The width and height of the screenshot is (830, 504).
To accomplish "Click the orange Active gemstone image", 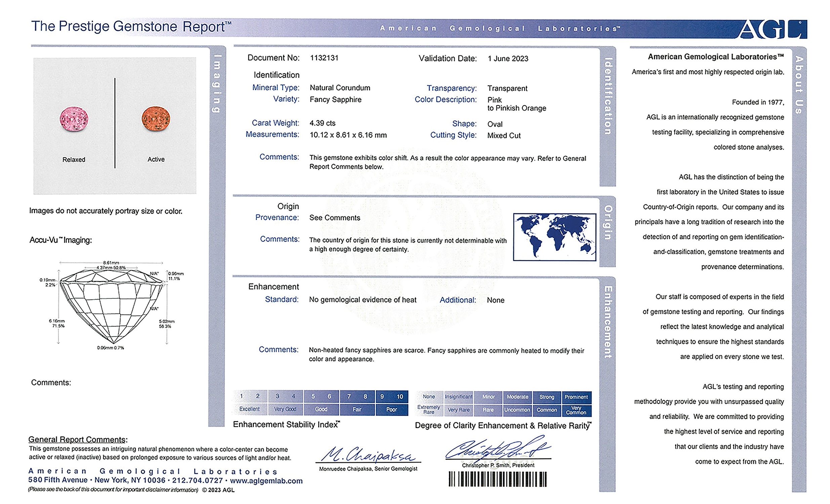I will [156, 119].
